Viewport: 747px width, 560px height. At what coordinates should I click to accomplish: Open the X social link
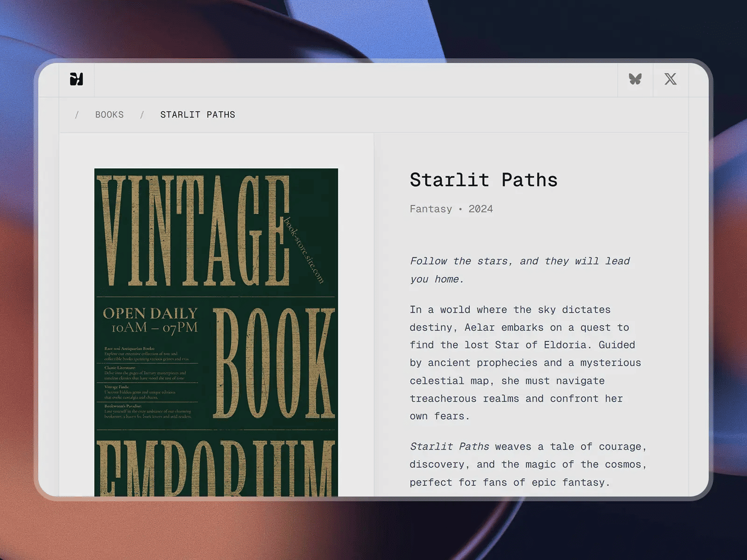click(x=670, y=79)
